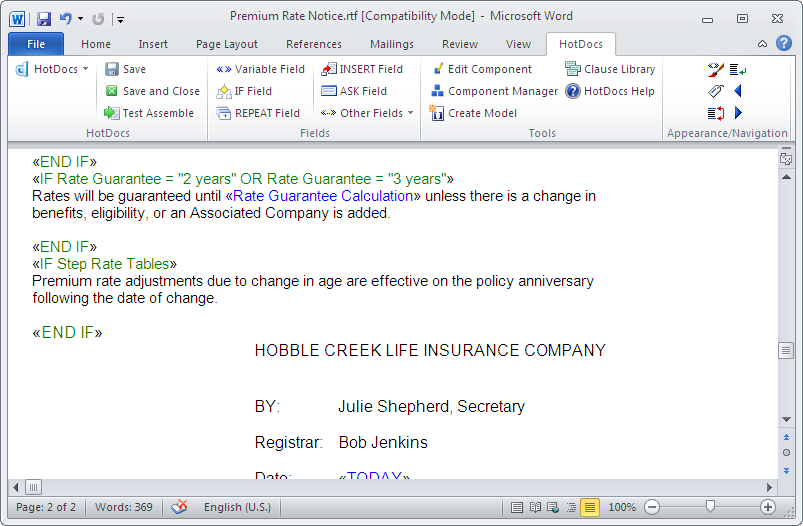Click the lines with red matching arrows icon

tap(715, 113)
